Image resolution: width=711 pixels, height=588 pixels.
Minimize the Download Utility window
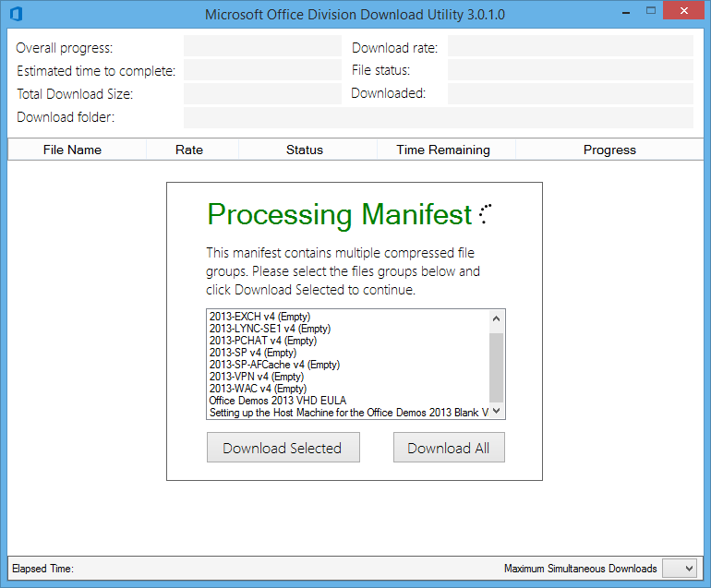point(627,12)
